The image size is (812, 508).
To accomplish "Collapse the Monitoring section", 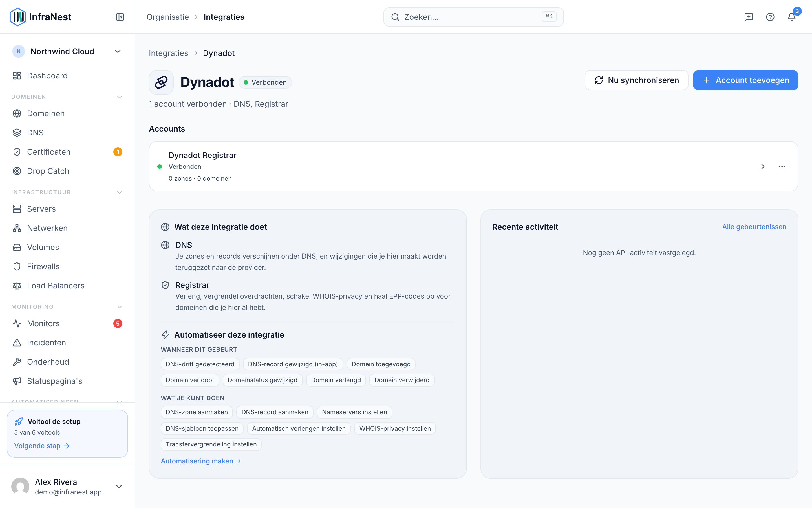I will (120, 307).
